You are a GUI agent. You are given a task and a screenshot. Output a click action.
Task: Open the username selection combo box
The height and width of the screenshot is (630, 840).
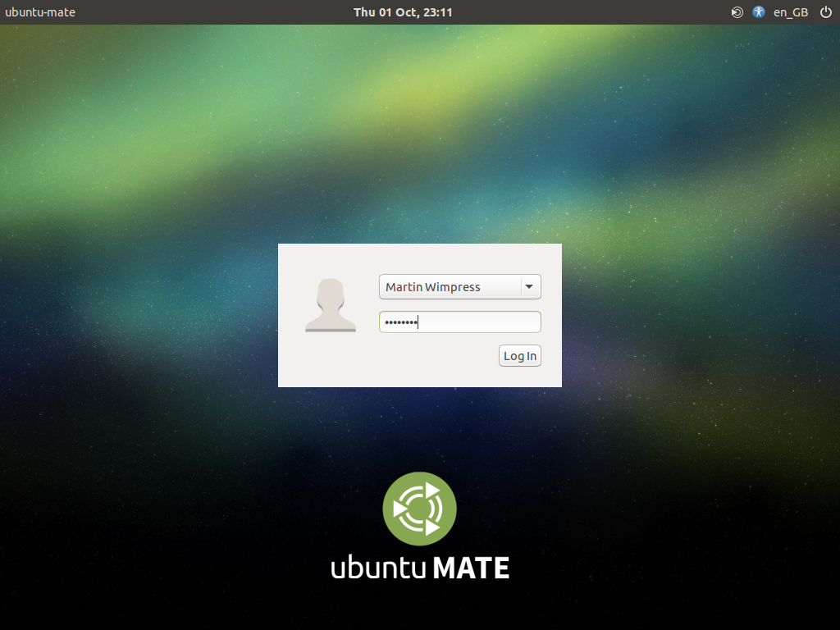click(x=459, y=286)
